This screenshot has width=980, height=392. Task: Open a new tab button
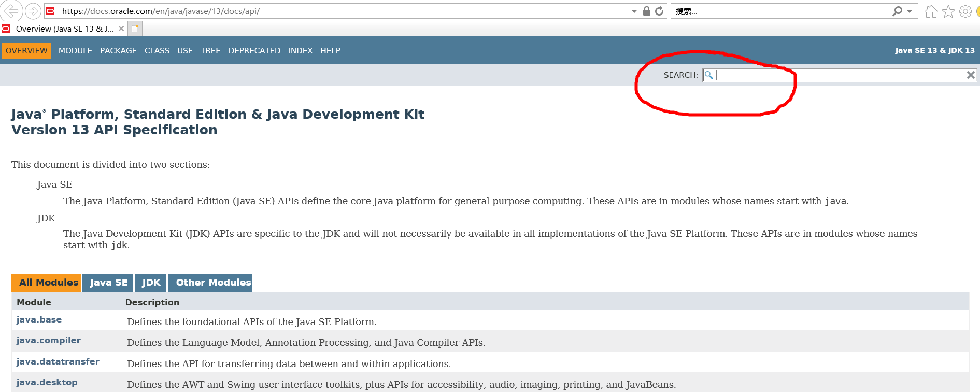point(135,29)
